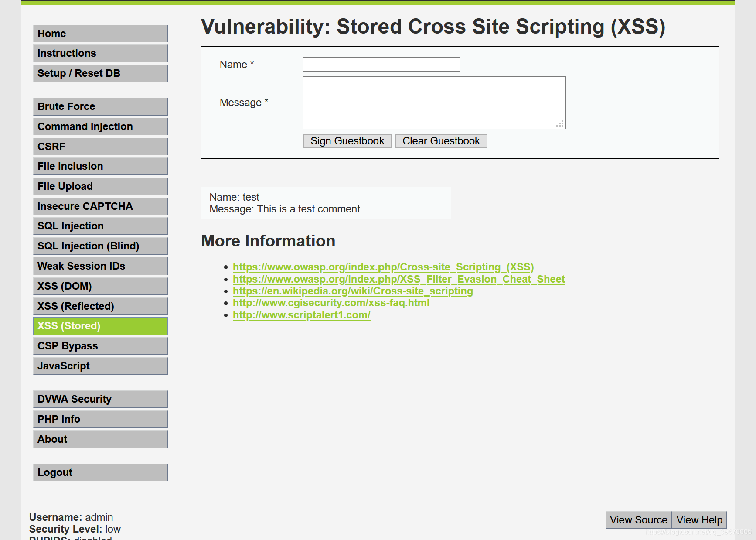Open the About page
Viewport: 756px width, 540px height.
[100, 439]
